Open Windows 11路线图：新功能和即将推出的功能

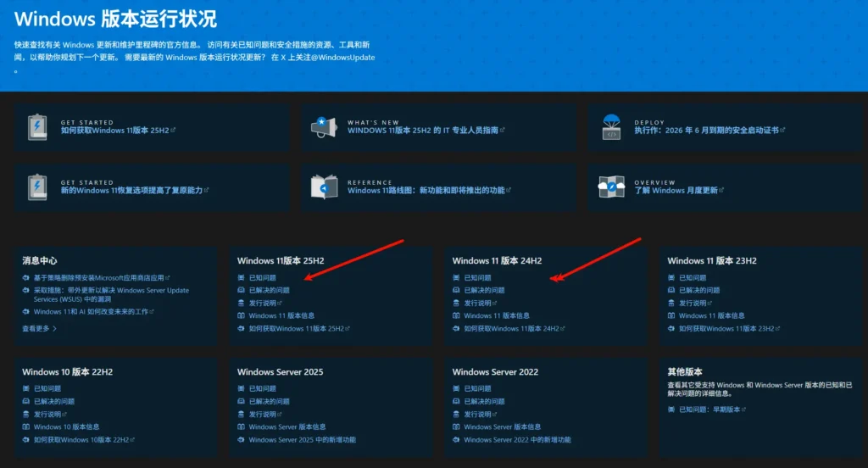pos(428,191)
